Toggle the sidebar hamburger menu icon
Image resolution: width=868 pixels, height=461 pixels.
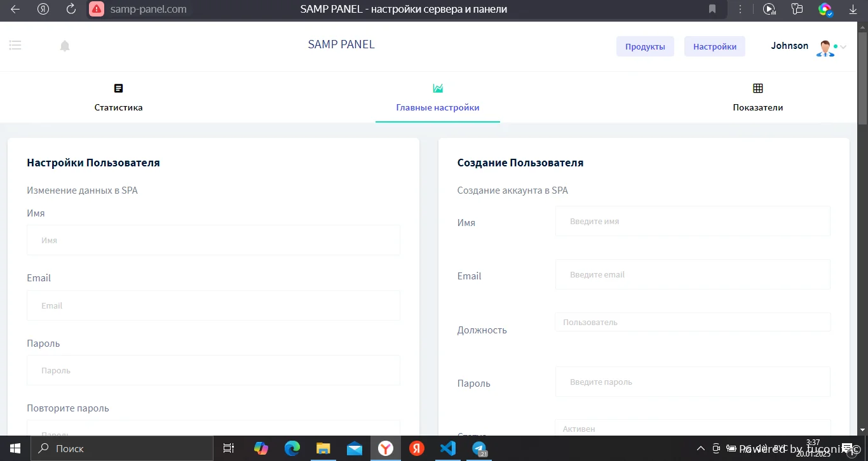pos(15,45)
